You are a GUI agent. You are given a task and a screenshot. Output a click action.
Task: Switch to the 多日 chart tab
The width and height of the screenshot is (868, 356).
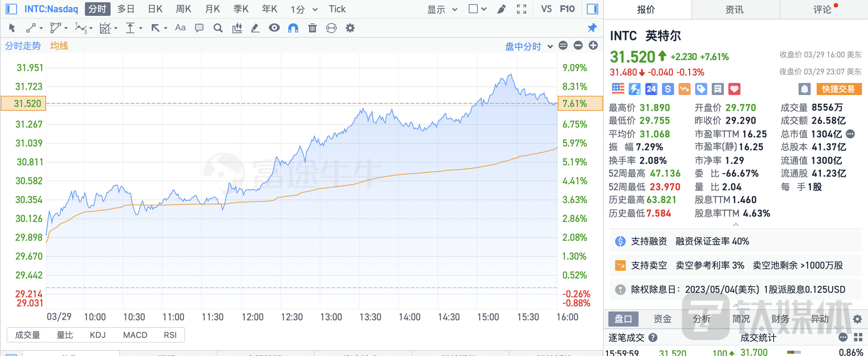point(126,9)
